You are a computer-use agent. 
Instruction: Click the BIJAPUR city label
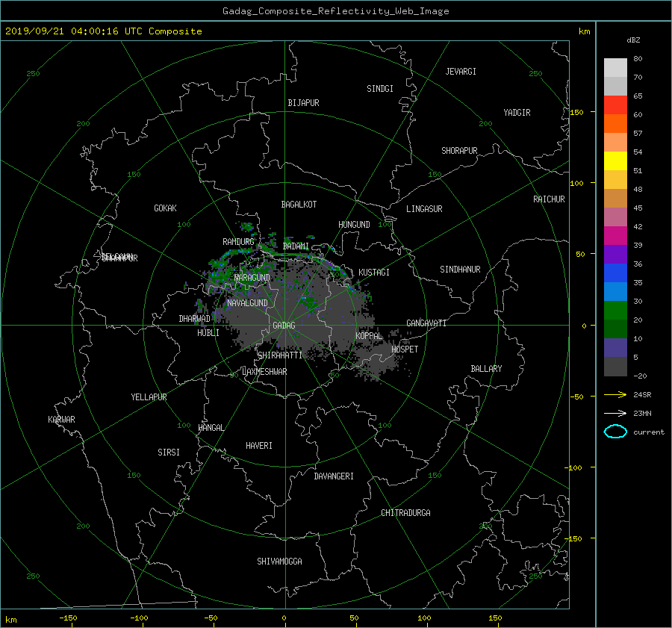pos(303,103)
